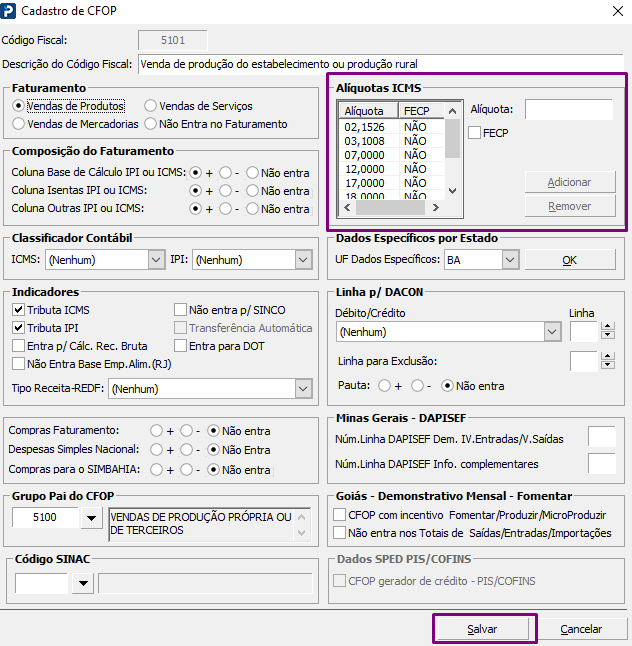The height and width of the screenshot is (646, 632).
Task: Click Núm.Linha DAPISEF Info. complementares field
Action: [602, 463]
